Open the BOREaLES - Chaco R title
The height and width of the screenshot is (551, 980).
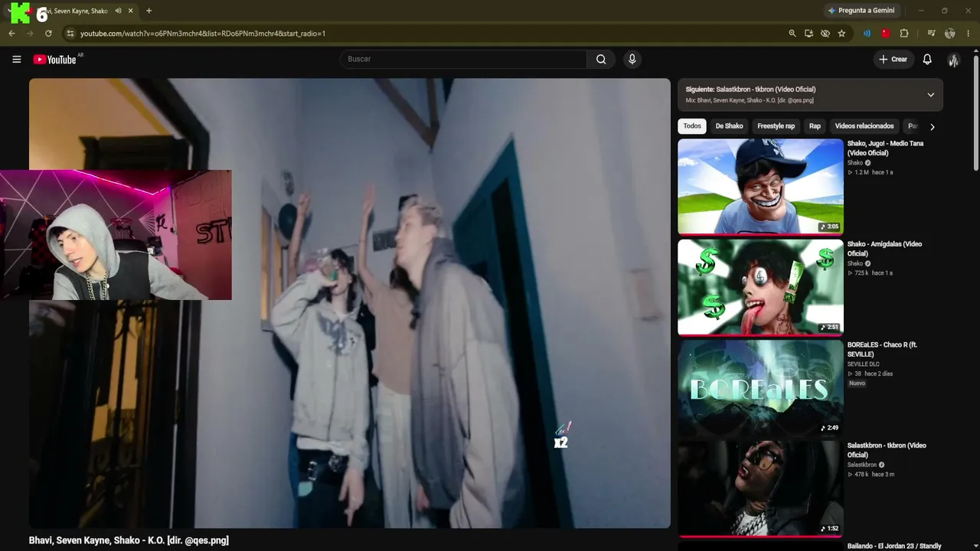[882, 350]
